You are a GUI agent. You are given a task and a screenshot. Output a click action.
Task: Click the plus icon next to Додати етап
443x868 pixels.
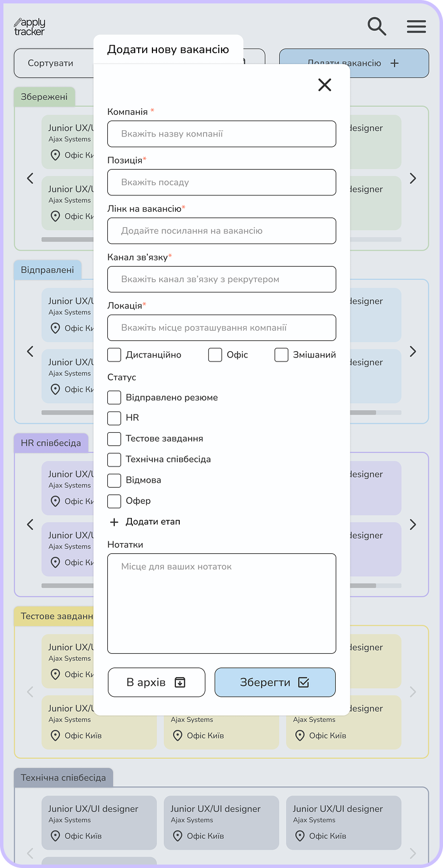[x=114, y=521]
